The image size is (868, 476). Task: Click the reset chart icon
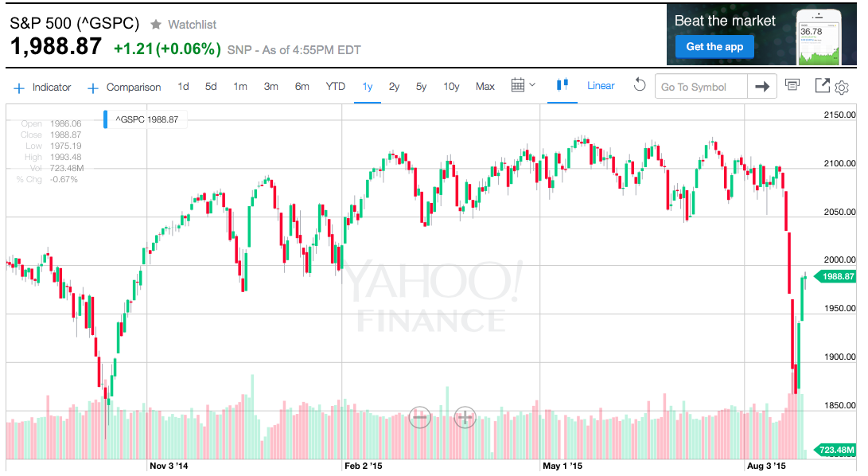[640, 85]
